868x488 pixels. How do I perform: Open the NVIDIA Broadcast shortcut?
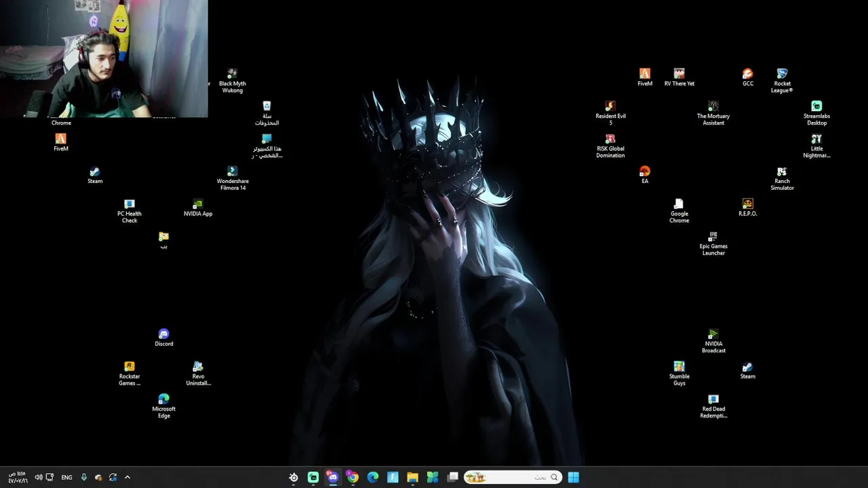pos(713,341)
